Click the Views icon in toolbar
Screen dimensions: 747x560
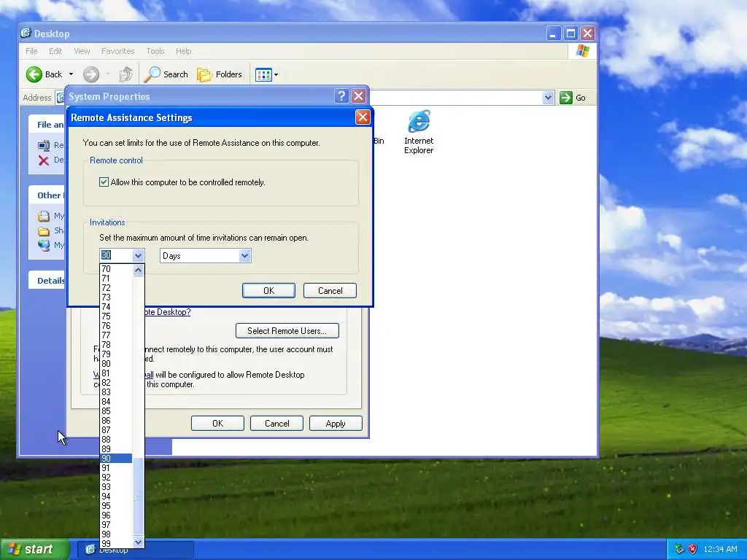coord(263,74)
